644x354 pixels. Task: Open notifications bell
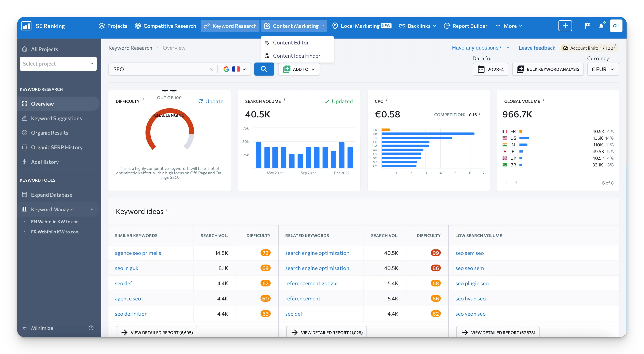pos(601,26)
